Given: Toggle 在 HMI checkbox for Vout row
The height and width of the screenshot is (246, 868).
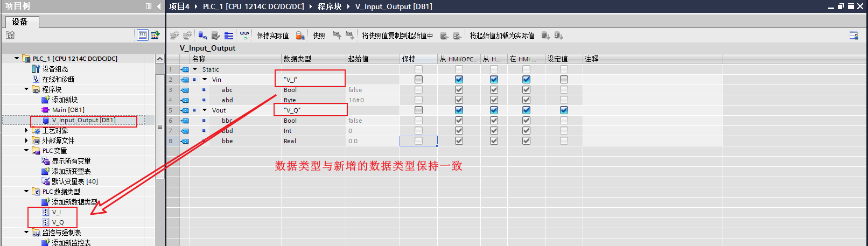Looking at the screenshot, I should point(526,110).
